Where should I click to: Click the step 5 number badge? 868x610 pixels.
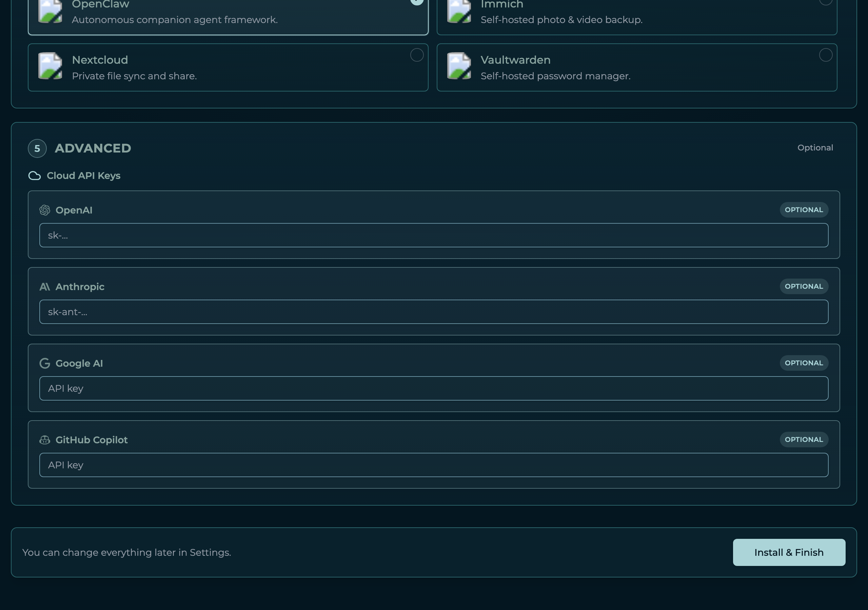point(37,148)
